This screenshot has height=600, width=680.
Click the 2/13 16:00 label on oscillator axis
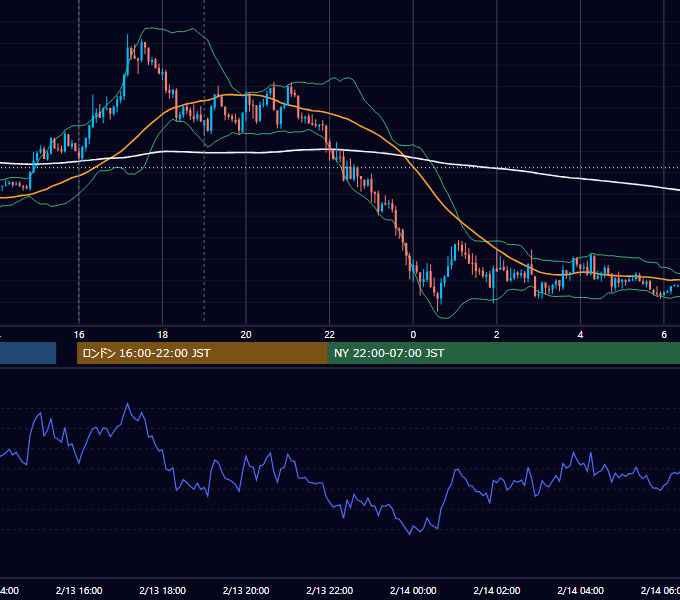79,590
